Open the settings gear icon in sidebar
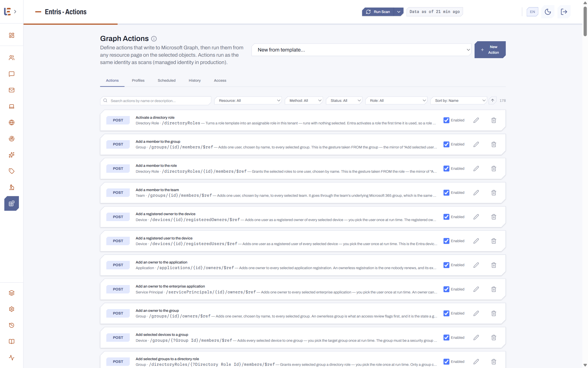The image size is (588, 368). 12,309
